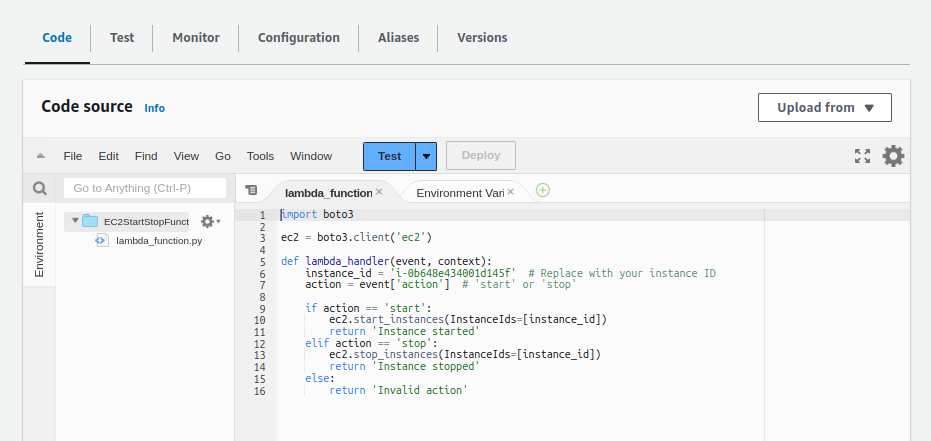The height and width of the screenshot is (441, 931).
Task: Click the blue Test button
Action: point(389,156)
